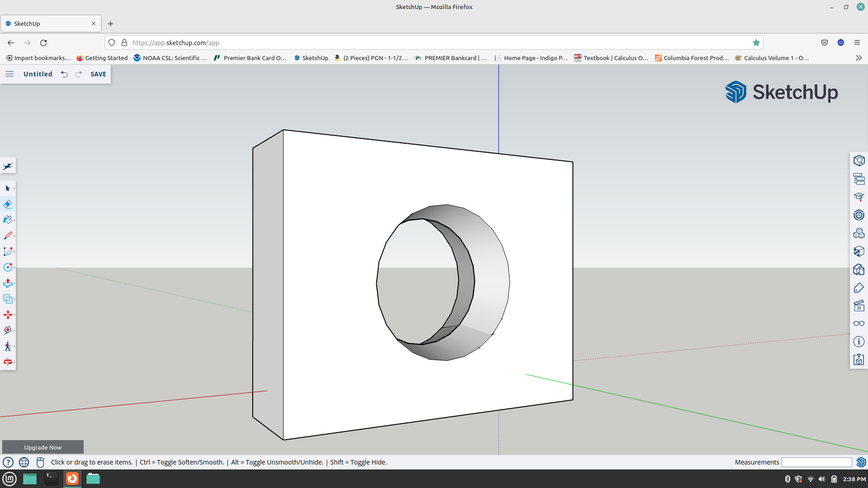Pick the Tape Measure tool
This screenshot has height=488, width=868.
tap(8, 331)
